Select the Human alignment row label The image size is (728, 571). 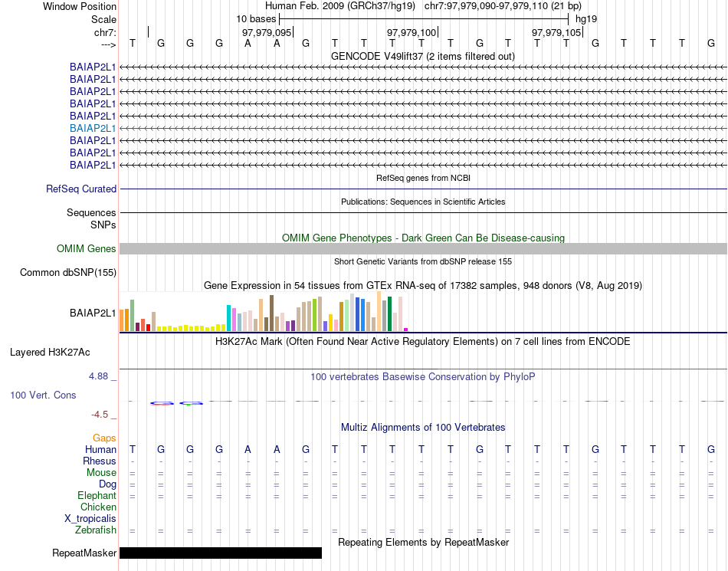coord(100,449)
